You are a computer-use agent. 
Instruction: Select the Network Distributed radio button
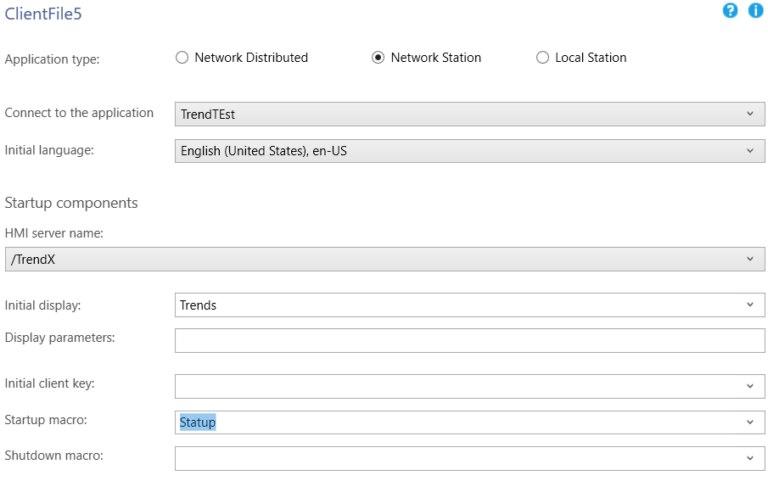[x=182, y=58]
